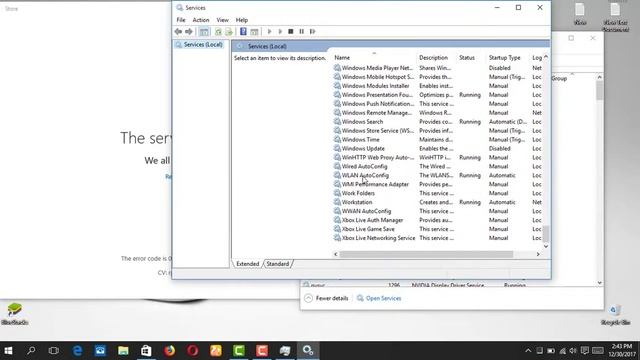Viewport: 640px width, 360px height.
Task: Restart the service with the restart toolbar button
Action: [x=313, y=31]
